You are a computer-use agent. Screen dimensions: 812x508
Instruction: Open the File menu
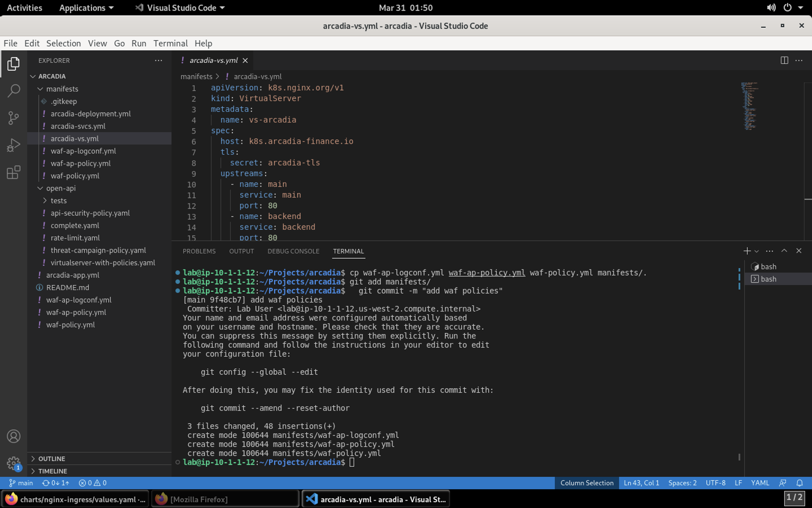pyautogui.click(x=10, y=43)
